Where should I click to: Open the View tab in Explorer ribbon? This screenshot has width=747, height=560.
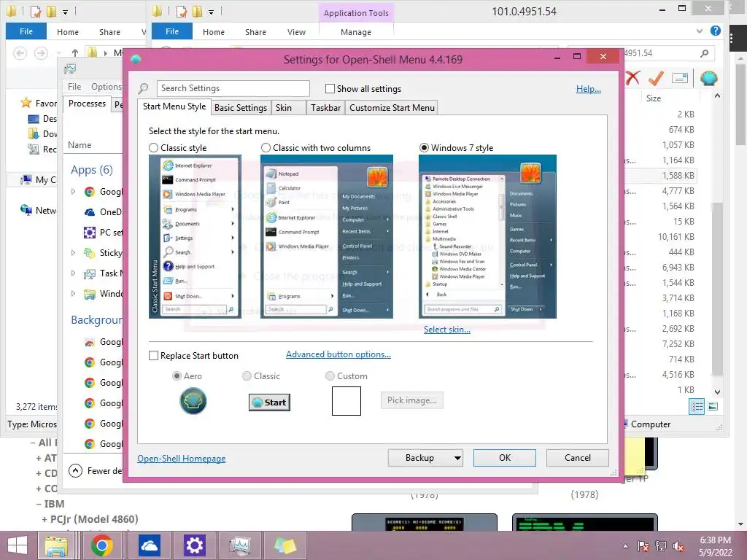296,32
